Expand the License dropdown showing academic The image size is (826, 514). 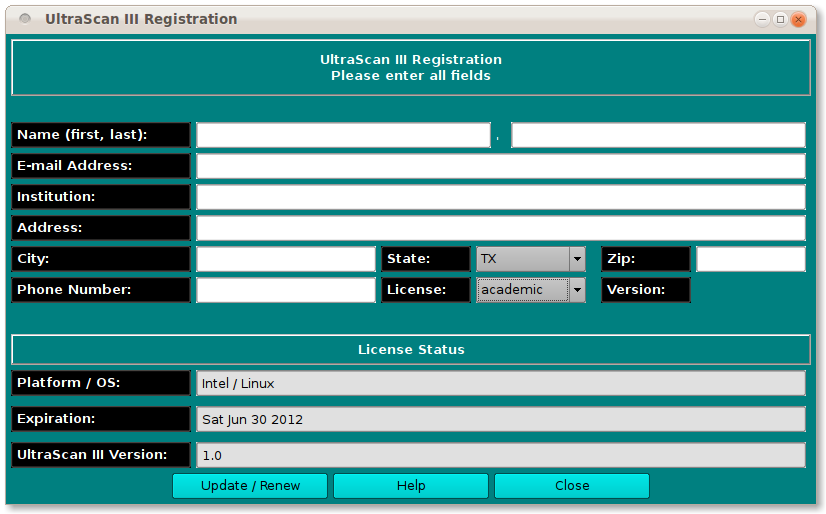coord(530,290)
